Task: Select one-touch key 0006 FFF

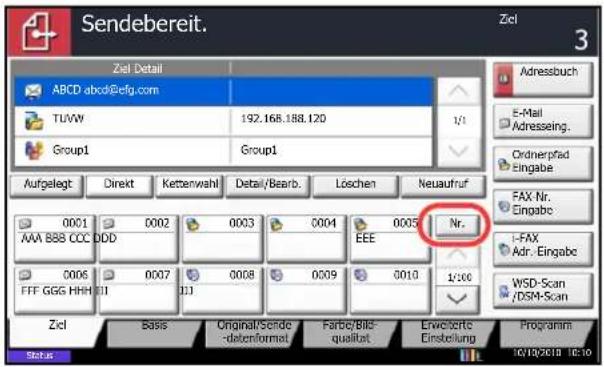Action: 55,290
